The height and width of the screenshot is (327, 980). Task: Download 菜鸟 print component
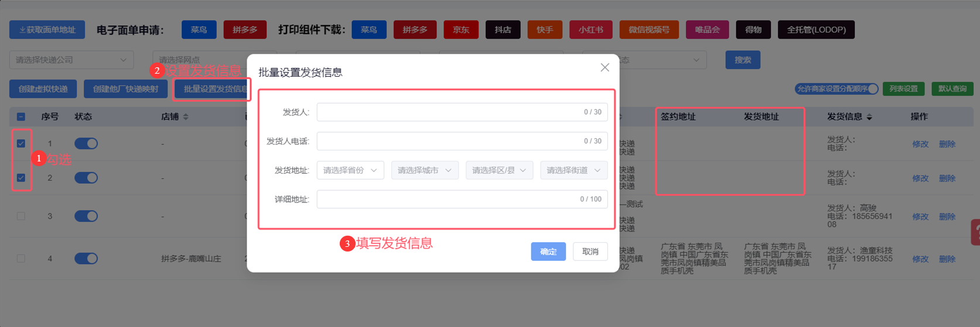369,30
